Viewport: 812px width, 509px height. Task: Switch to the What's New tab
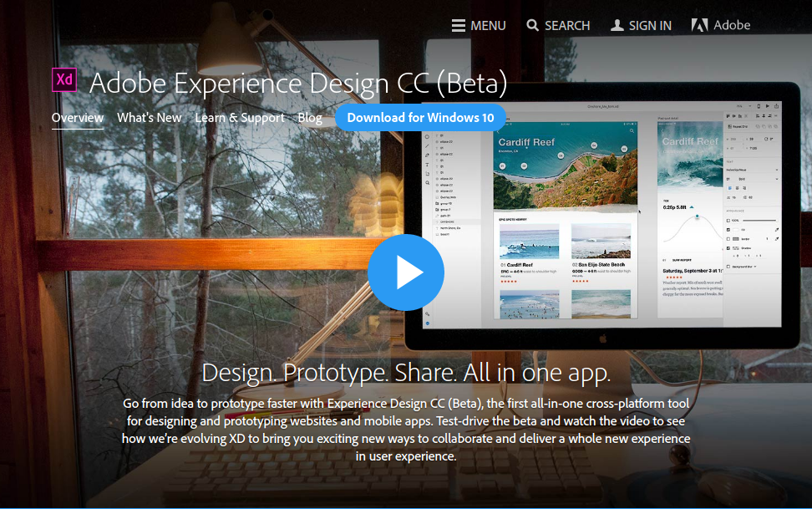tap(149, 118)
